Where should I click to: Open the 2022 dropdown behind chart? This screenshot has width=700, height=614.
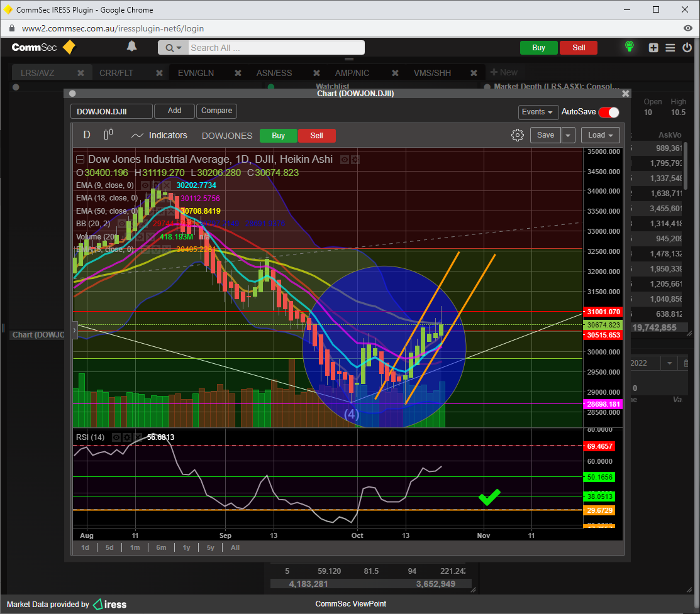pos(669,363)
